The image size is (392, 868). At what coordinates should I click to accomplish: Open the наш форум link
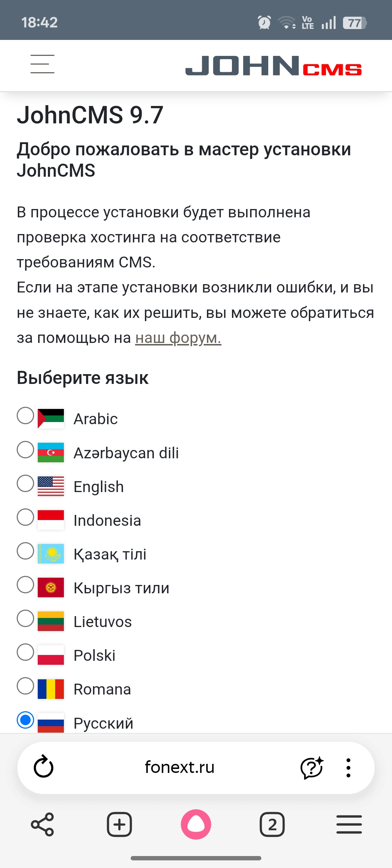coord(178,338)
